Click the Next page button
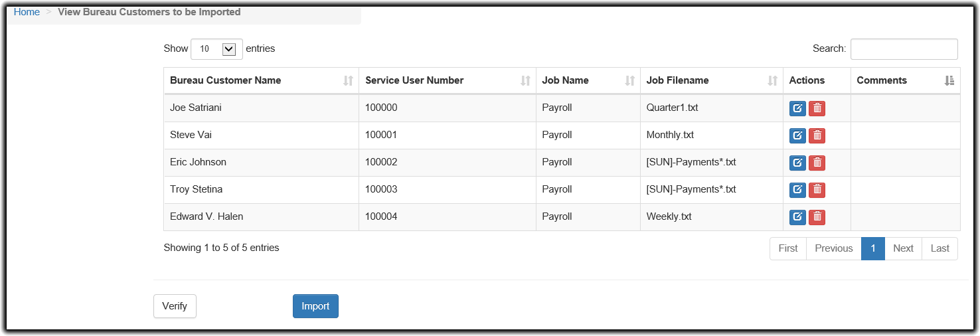Image resolution: width=980 pixels, height=336 pixels. click(x=903, y=248)
